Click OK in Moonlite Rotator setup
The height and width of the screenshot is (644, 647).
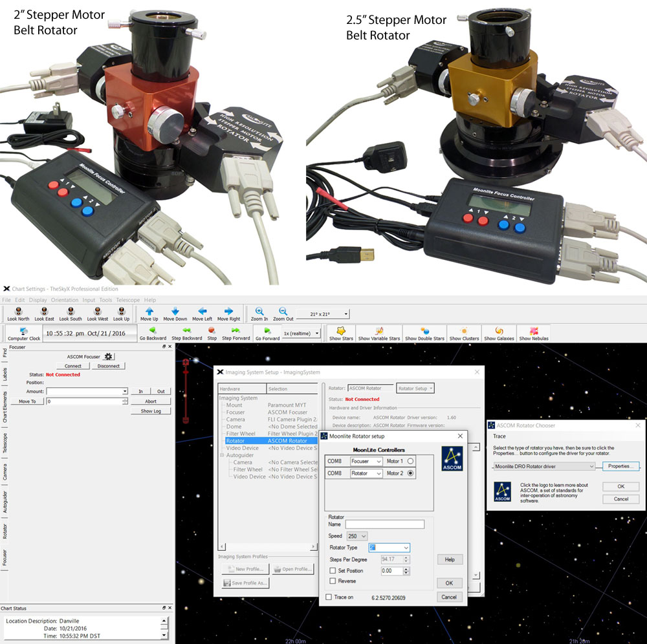pos(449,583)
